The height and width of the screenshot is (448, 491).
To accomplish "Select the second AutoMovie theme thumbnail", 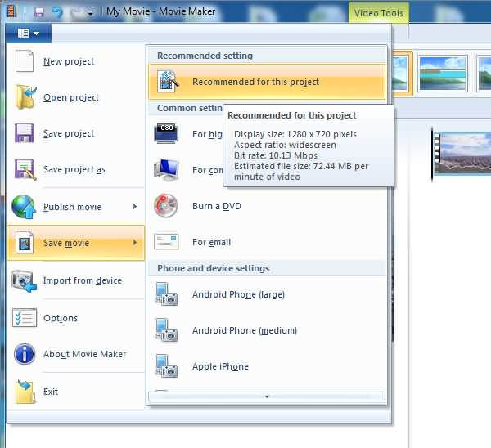I will [443, 74].
